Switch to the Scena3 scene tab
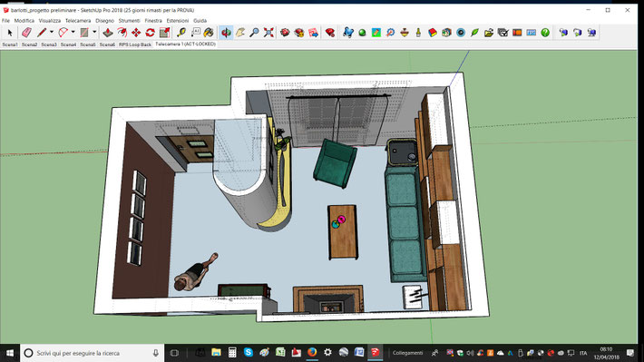 click(49, 44)
